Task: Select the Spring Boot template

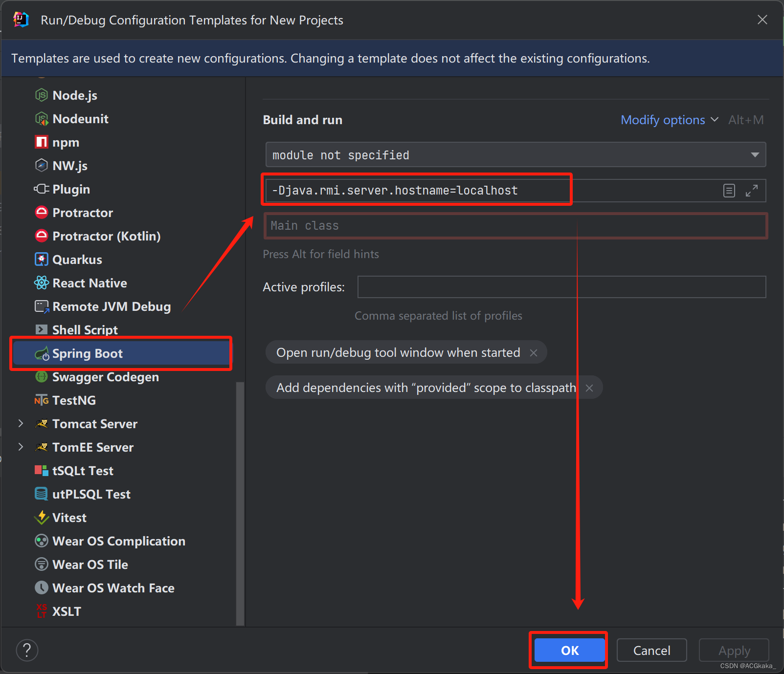Action: tap(121, 353)
